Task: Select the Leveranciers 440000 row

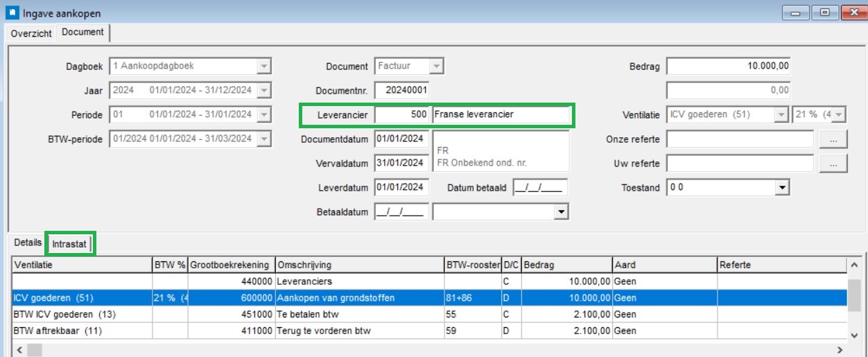Action: tap(429, 281)
